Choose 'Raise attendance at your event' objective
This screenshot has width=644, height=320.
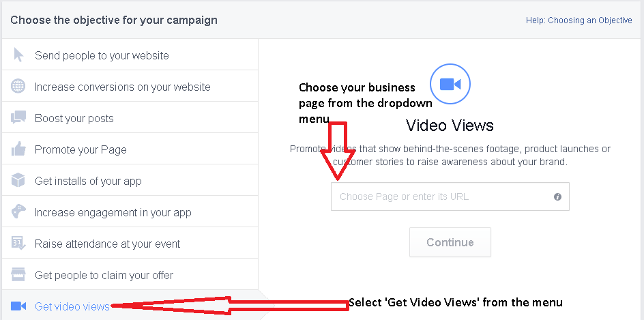(x=107, y=244)
